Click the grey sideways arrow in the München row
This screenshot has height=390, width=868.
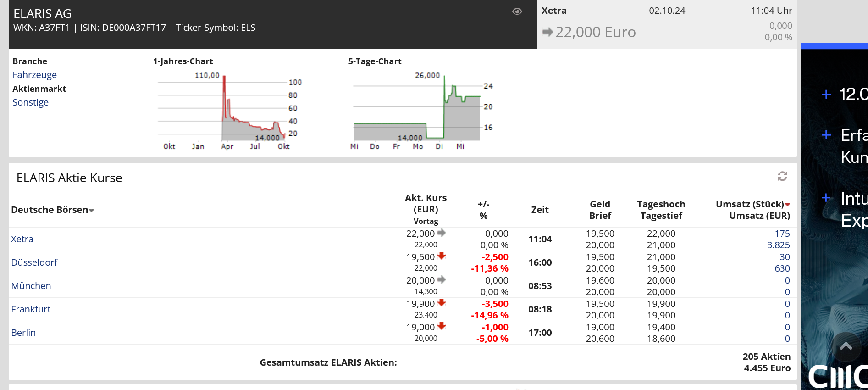click(x=442, y=279)
